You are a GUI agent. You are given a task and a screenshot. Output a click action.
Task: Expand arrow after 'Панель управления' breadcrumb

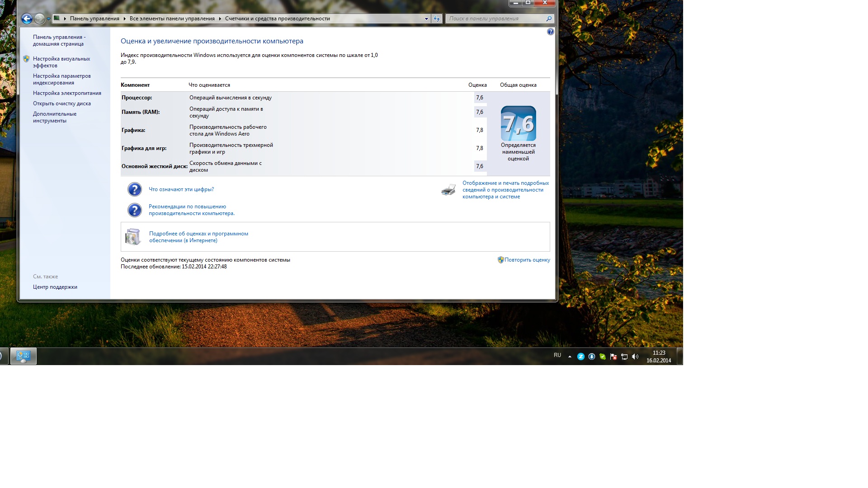(x=124, y=19)
